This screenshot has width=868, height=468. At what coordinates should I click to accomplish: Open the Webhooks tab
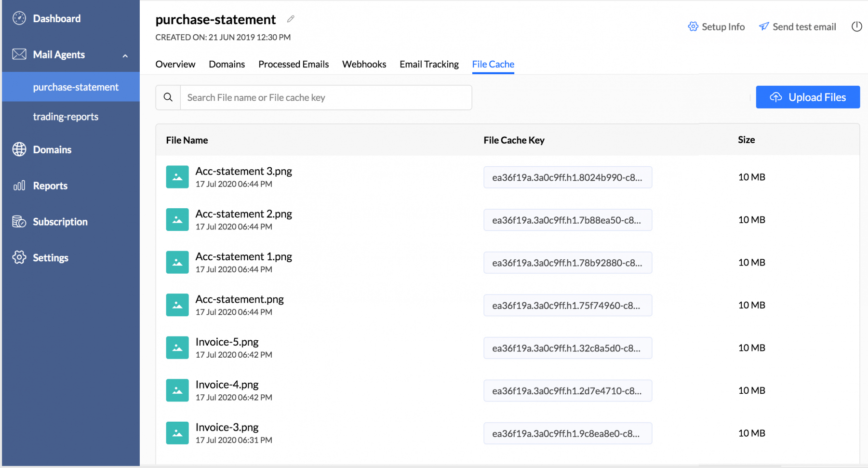coord(364,64)
